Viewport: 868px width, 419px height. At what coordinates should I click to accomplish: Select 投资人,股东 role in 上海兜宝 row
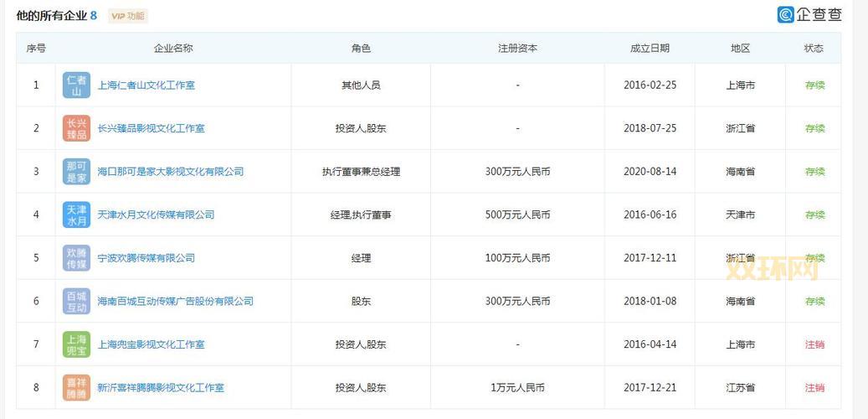click(361, 344)
